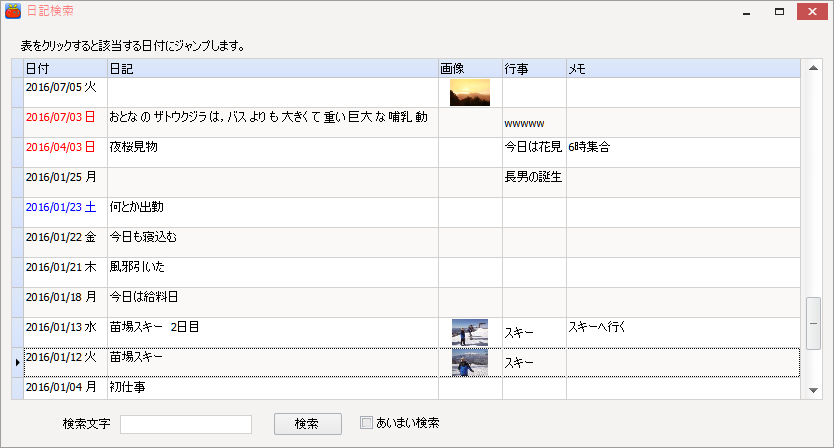834x448 pixels.
Task: Click diary entry about ザトウクジラ
Action: click(x=273, y=123)
